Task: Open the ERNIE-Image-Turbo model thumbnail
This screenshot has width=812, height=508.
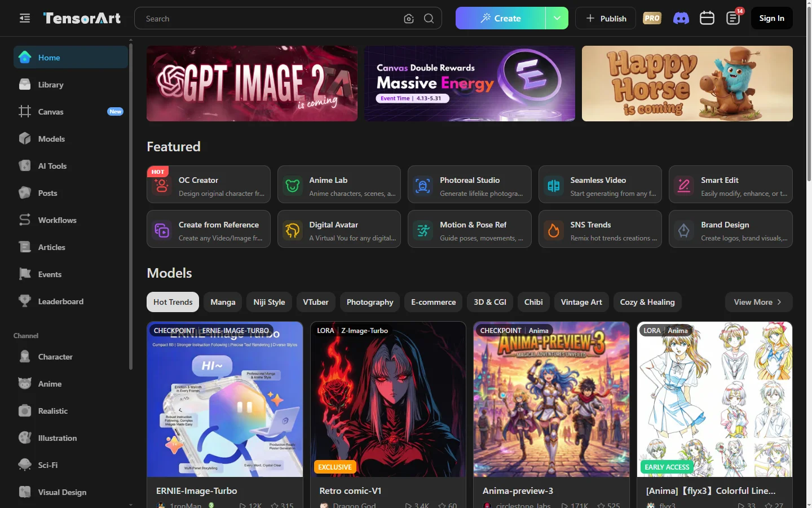Action: coord(225,400)
